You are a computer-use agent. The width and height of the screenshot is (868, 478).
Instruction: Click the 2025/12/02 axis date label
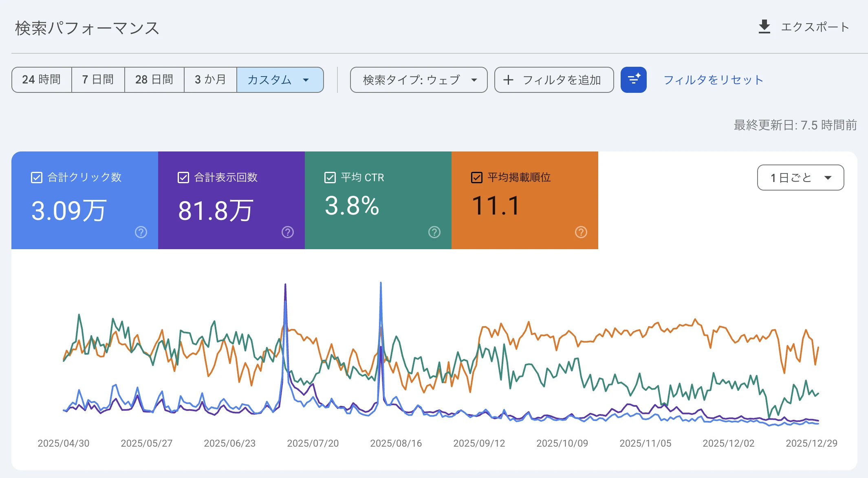coord(729,443)
